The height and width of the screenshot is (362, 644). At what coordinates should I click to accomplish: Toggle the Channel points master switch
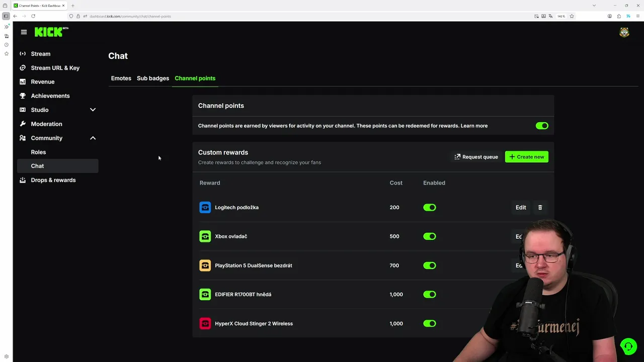pyautogui.click(x=542, y=126)
